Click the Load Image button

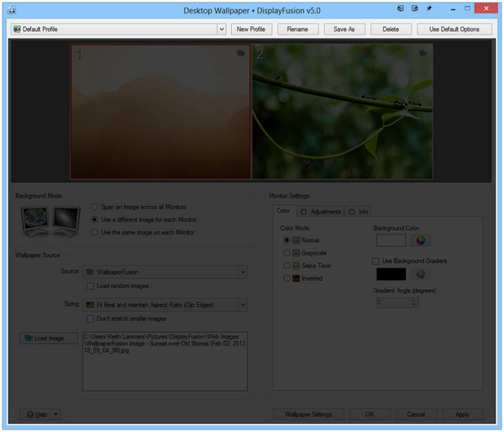49,338
